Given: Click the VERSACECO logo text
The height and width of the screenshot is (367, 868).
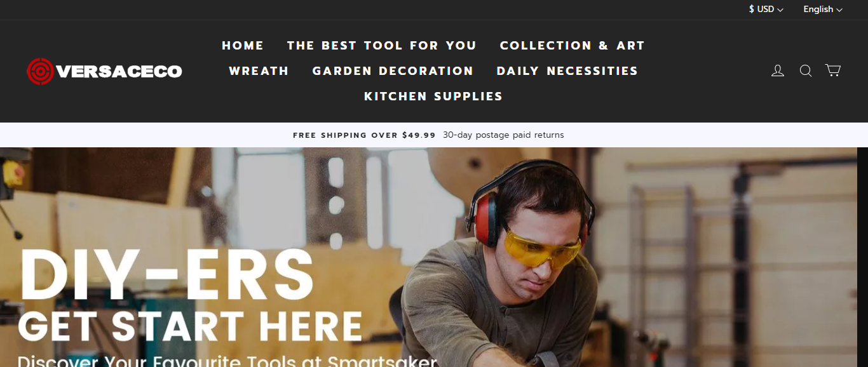Looking at the screenshot, I should click(119, 71).
